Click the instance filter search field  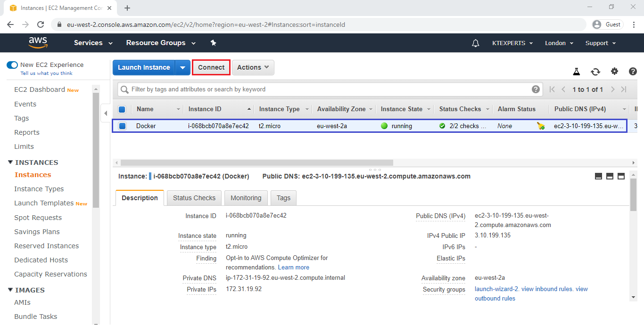329,89
